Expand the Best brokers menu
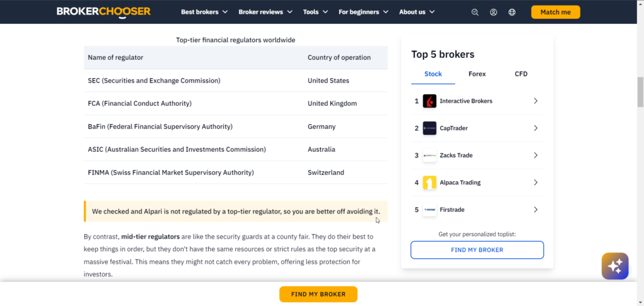The width and height of the screenshot is (644, 306). (204, 12)
